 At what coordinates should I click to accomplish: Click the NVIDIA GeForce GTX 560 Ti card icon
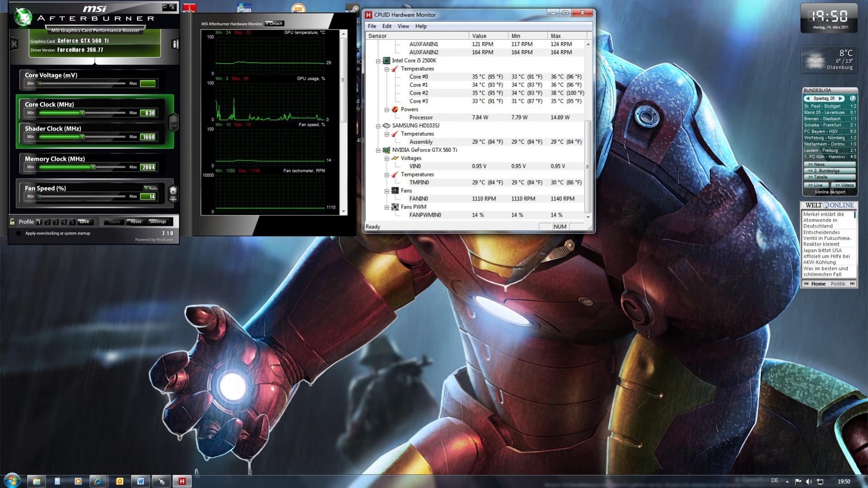coord(386,150)
